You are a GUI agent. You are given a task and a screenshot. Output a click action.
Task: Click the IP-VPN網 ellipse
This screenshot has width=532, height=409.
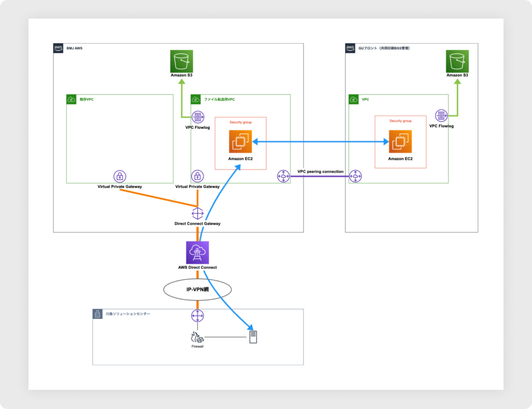coord(197,290)
